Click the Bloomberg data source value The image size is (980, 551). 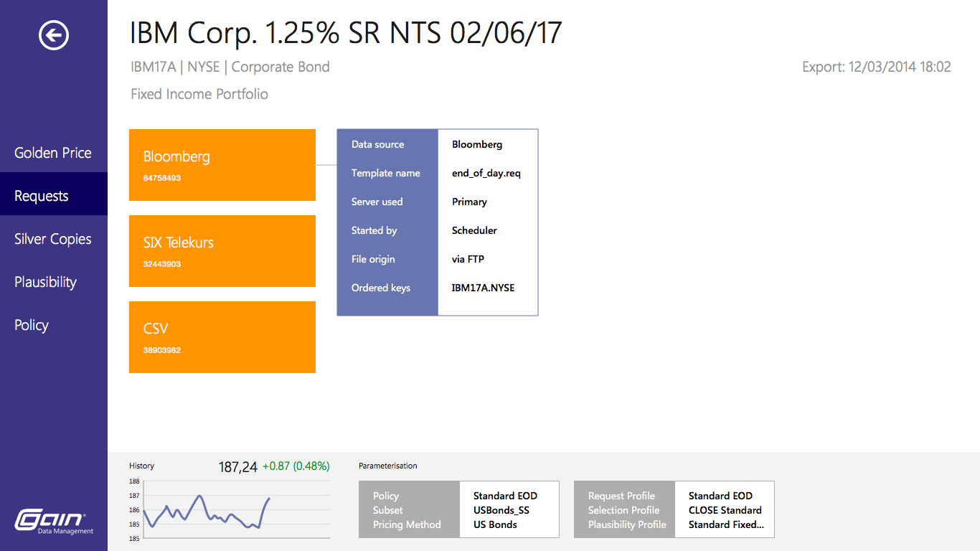coord(477,144)
